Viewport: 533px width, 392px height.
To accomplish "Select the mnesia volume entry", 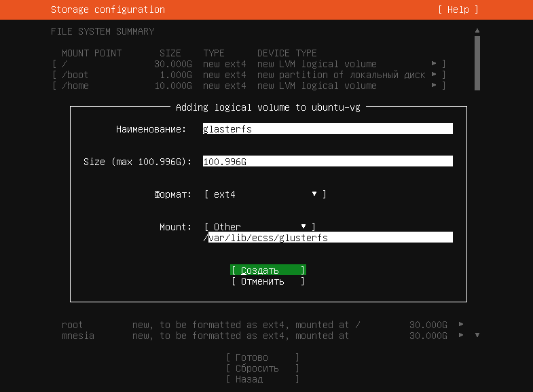I will tap(262, 336).
